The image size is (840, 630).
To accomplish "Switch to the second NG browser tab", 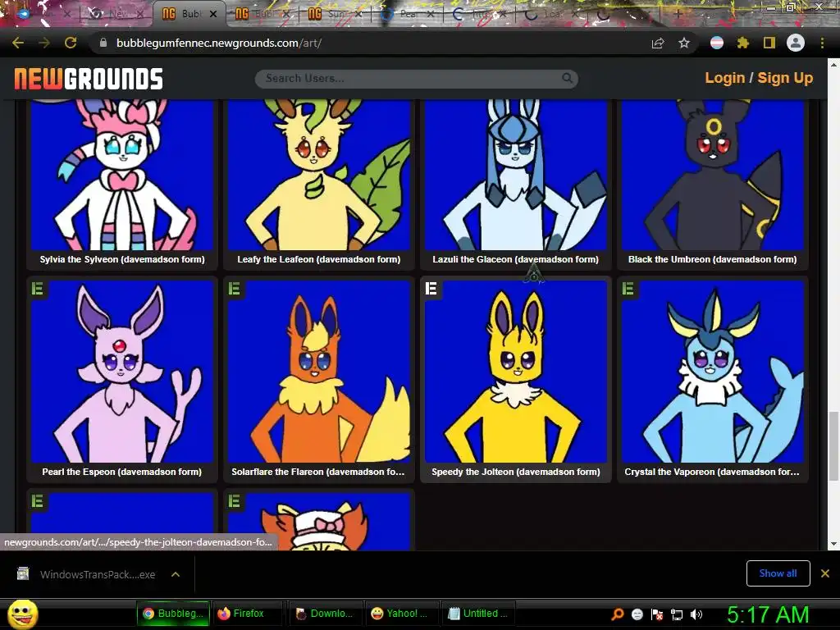I will pyautogui.click(x=262, y=14).
